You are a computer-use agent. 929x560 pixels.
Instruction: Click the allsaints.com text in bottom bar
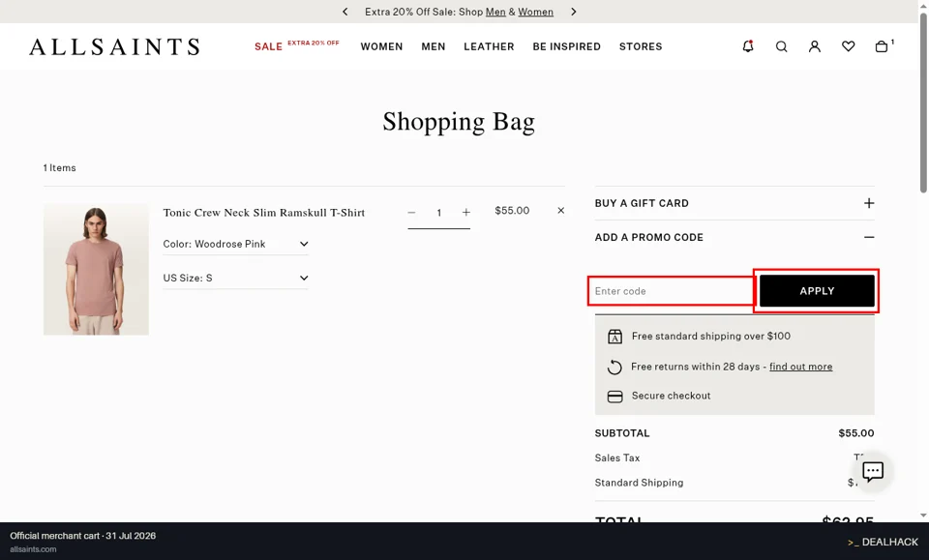tap(33, 549)
